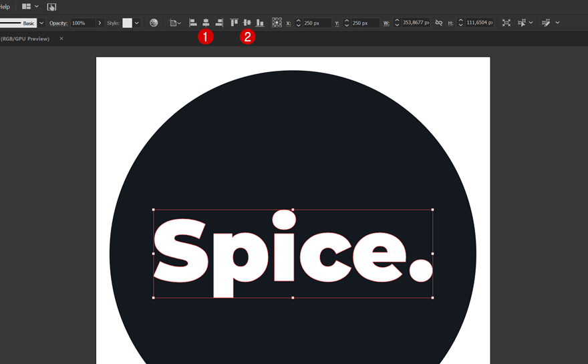Click the Opacity 100% input field
This screenshot has height=364, width=588.
[x=83, y=23]
